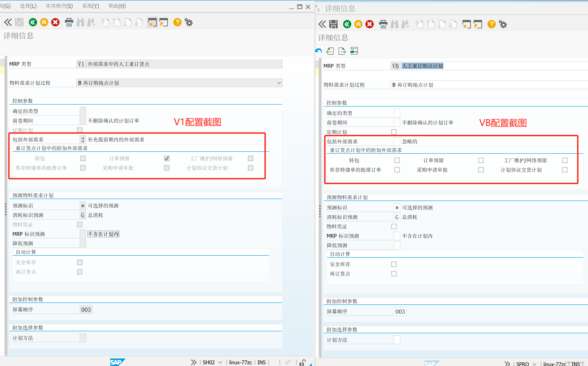The width and height of the screenshot is (588, 366).
Task: Click the help question mark in left window
Action: (177, 23)
